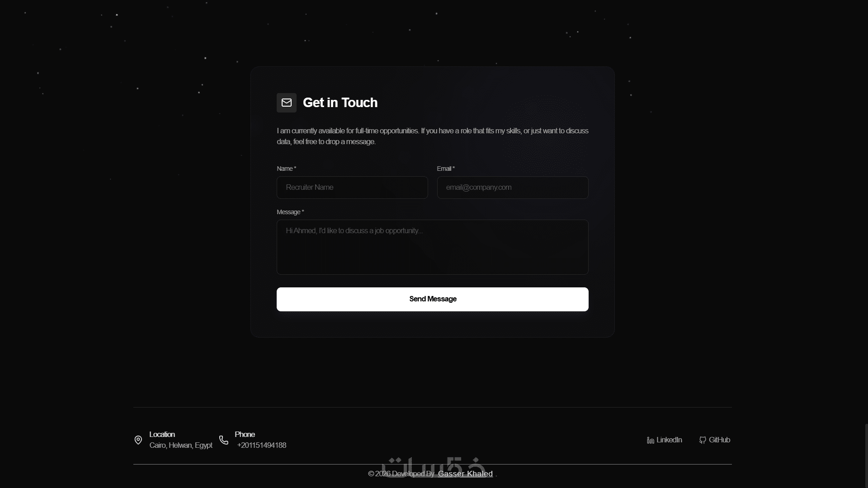Viewport: 868px width, 488px height.
Task: Focus the Recruiter Name input field
Action: tap(352, 188)
